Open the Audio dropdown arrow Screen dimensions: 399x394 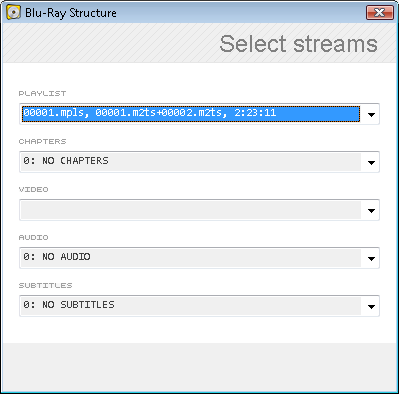[371, 259]
